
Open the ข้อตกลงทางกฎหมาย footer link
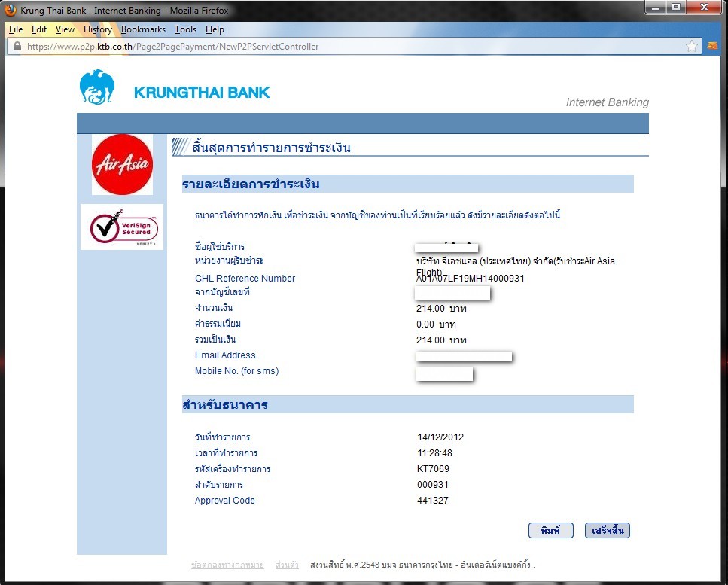pyautogui.click(x=227, y=565)
